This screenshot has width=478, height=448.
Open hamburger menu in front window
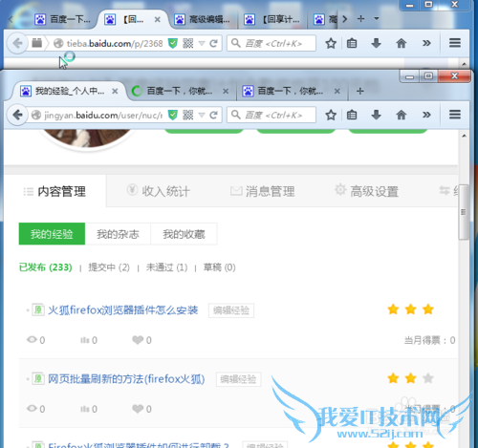[x=455, y=115]
